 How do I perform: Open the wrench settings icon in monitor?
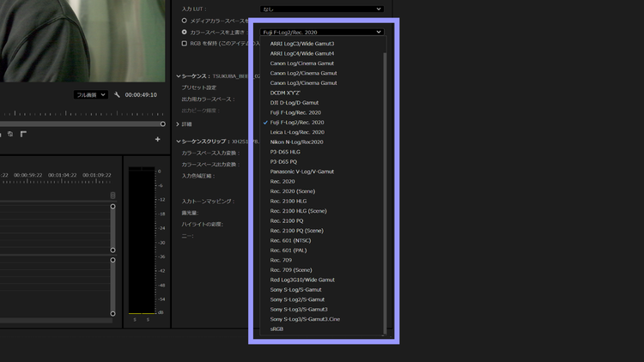(117, 95)
